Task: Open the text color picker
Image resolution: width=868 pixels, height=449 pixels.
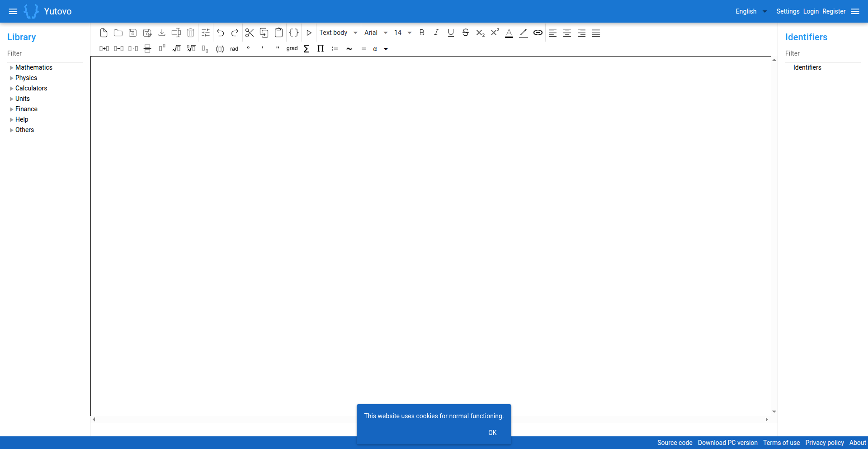Action: 509,33
